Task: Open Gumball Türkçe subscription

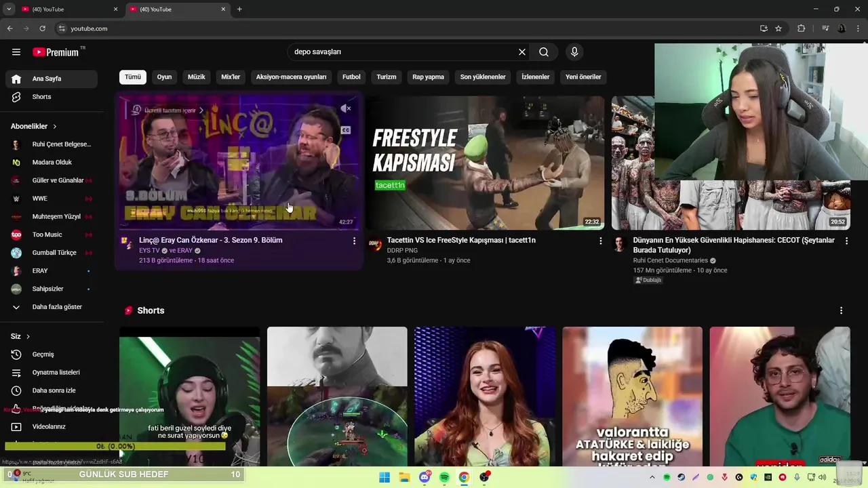Action: point(52,253)
